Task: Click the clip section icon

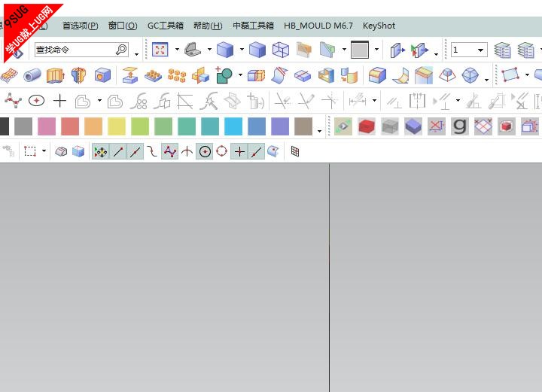Action: (327, 50)
